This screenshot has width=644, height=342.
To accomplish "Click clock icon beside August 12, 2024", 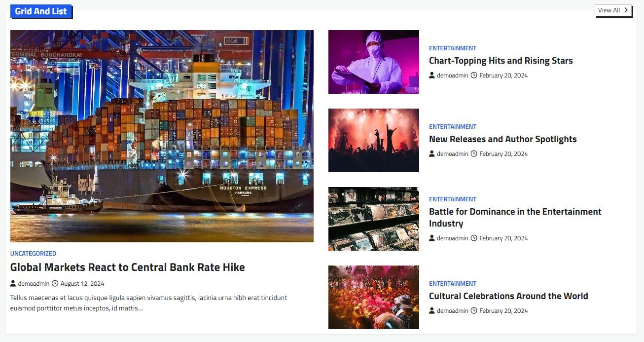I will click(x=55, y=283).
